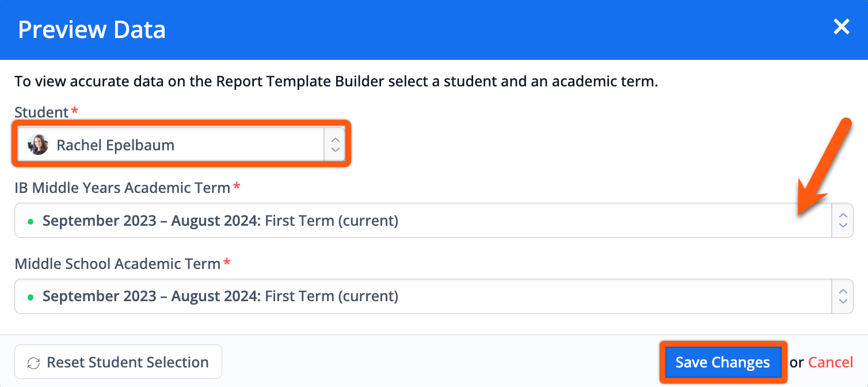Click Reset Student Selection button

click(x=118, y=362)
